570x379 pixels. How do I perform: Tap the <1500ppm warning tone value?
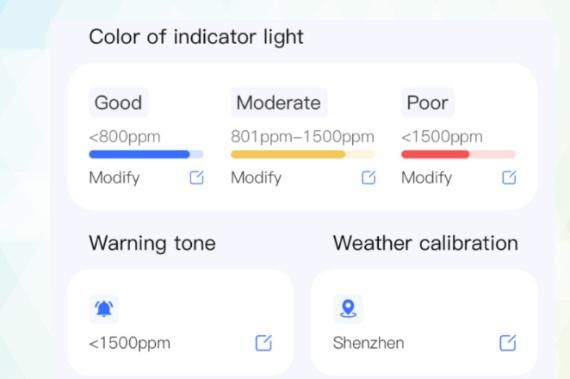tap(129, 343)
